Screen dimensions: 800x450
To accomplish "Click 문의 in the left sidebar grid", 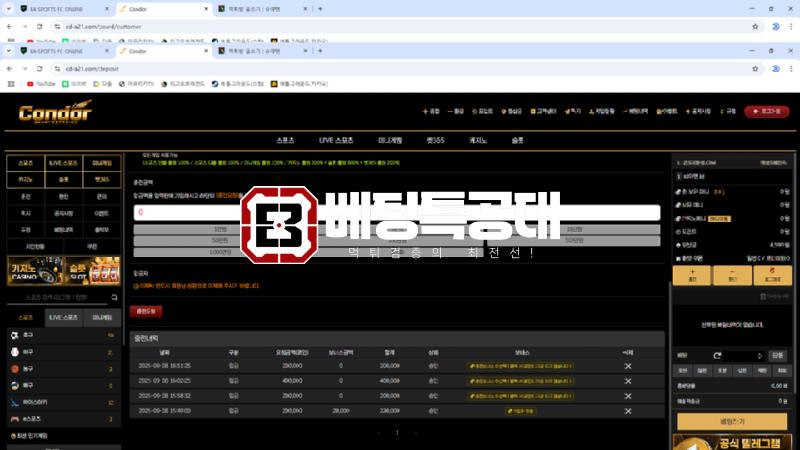I will tap(102, 196).
